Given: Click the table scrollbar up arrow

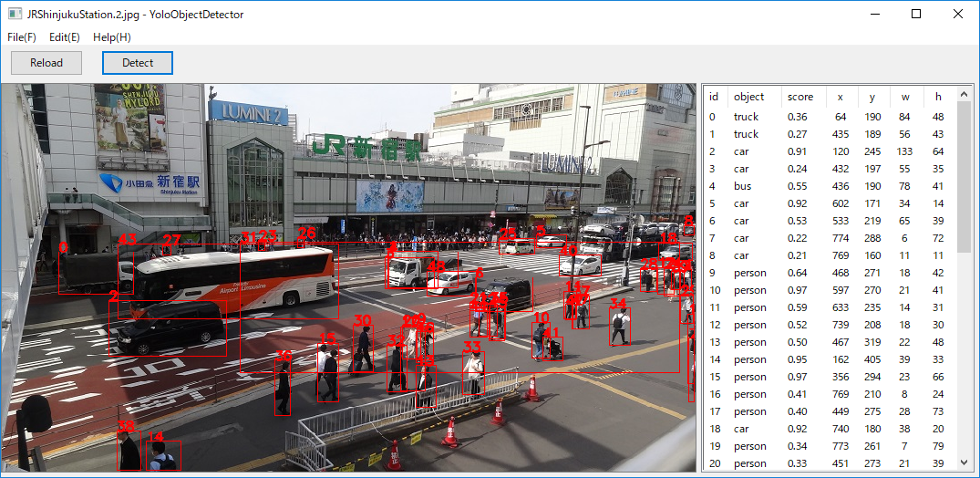Looking at the screenshot, I should [x=964, y=93].
